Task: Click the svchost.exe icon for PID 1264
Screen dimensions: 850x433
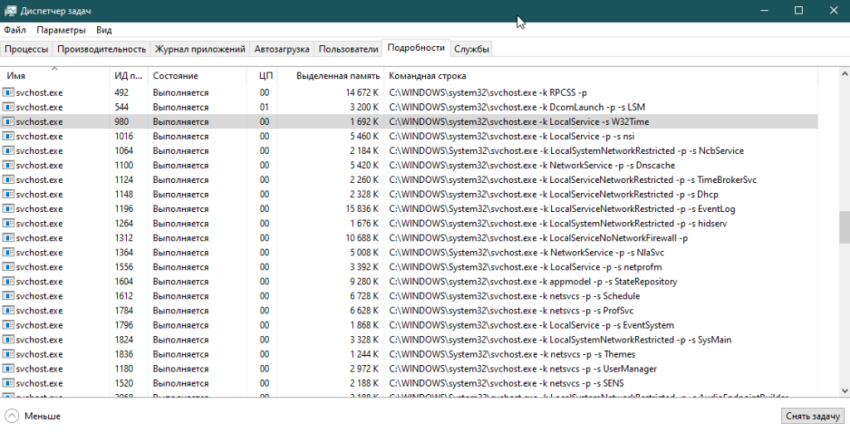Action: (x=8, y=223)
